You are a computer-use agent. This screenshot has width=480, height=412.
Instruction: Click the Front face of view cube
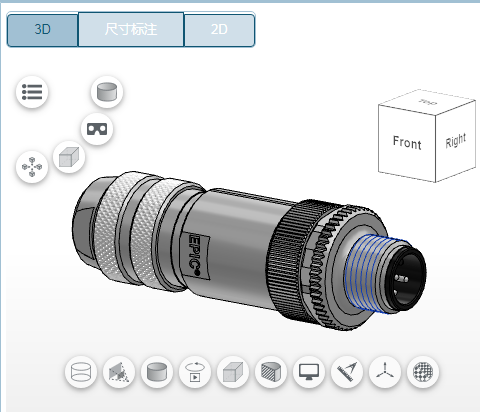point(407,143)
